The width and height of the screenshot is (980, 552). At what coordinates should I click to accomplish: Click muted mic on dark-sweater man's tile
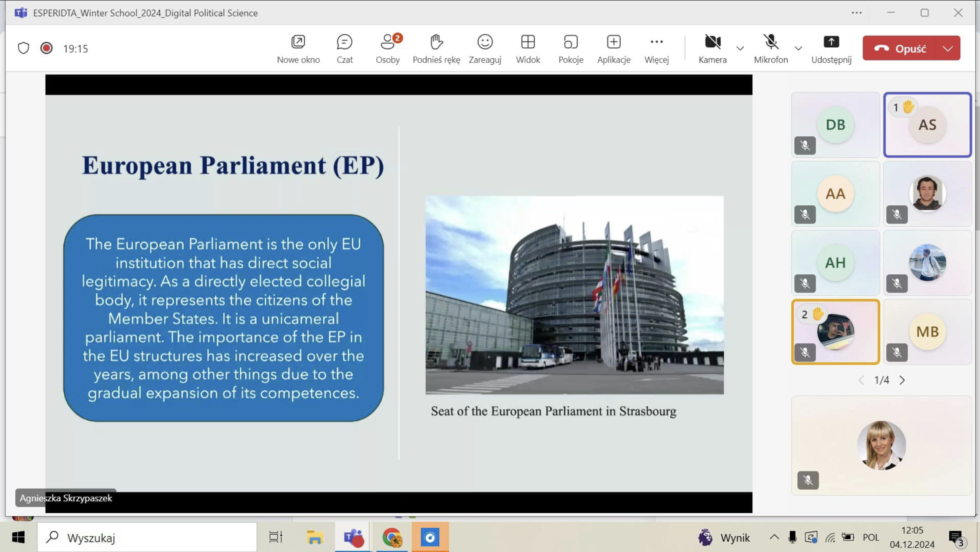897,215
